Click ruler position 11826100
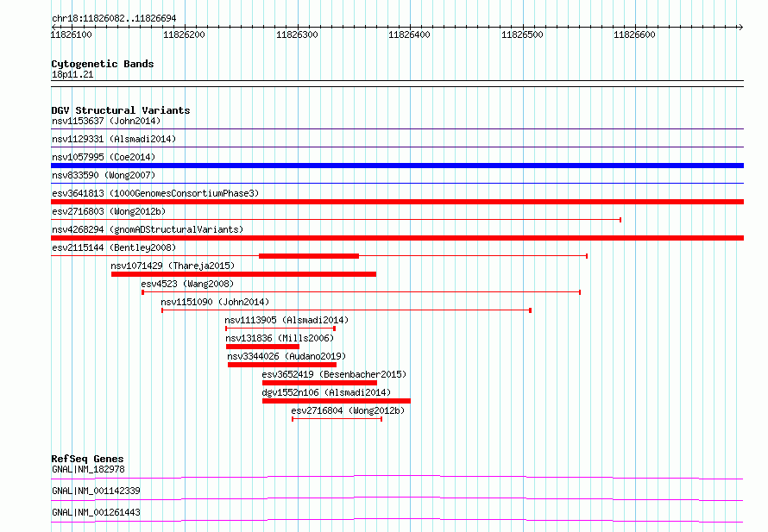 pos(72,34)
